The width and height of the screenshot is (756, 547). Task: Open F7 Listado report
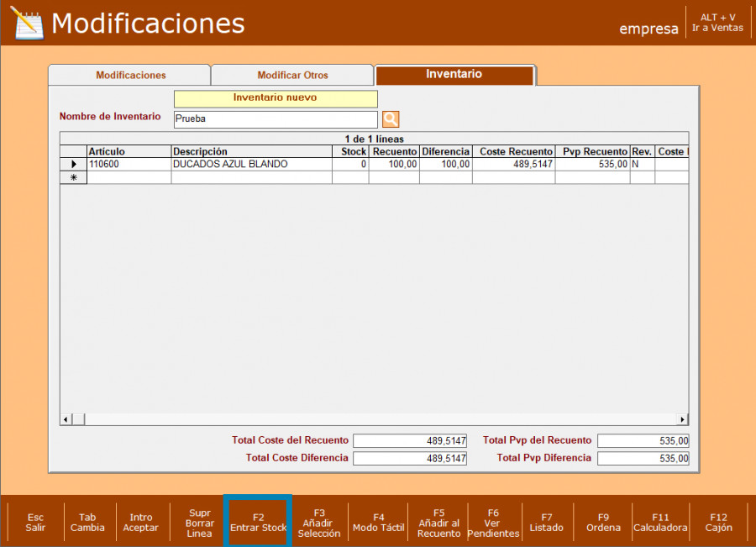coord(547,523)
